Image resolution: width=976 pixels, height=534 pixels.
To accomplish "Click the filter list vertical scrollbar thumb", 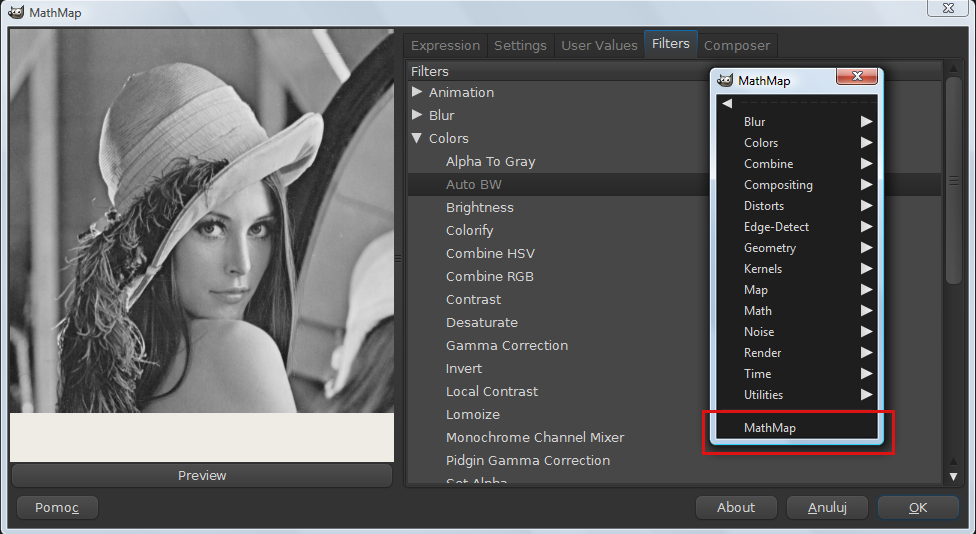I will point(953,180).
